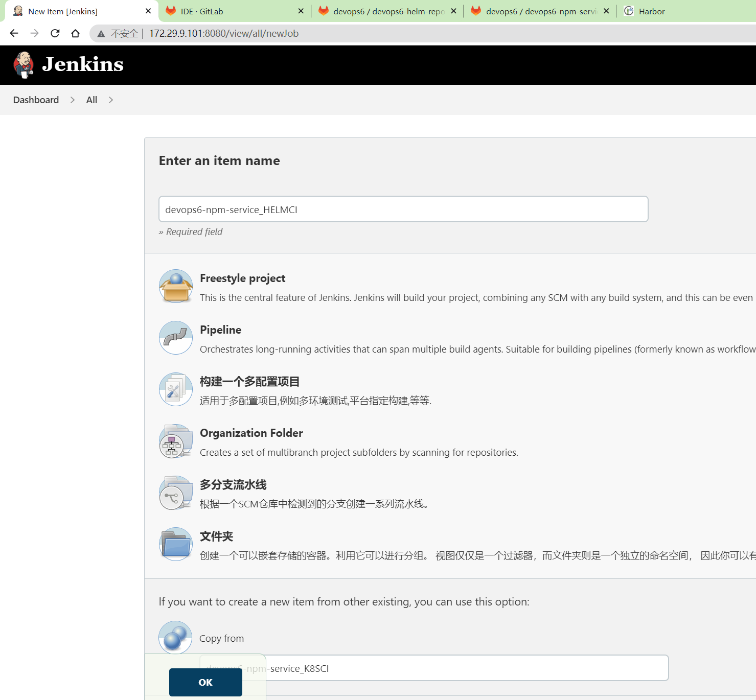This screenshot has width=756, height=700.
Task: Go back with browser back arrow
Action: point(14,33)
